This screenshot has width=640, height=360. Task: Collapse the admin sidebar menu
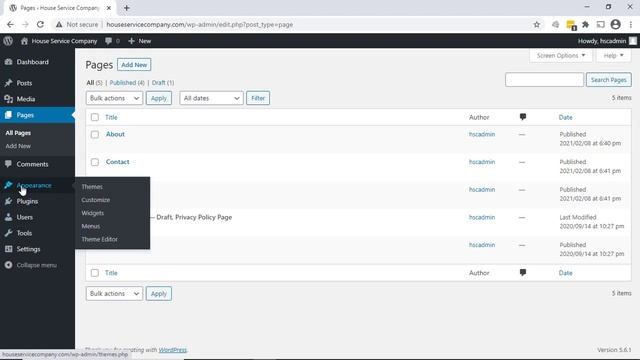click(31, 265)
